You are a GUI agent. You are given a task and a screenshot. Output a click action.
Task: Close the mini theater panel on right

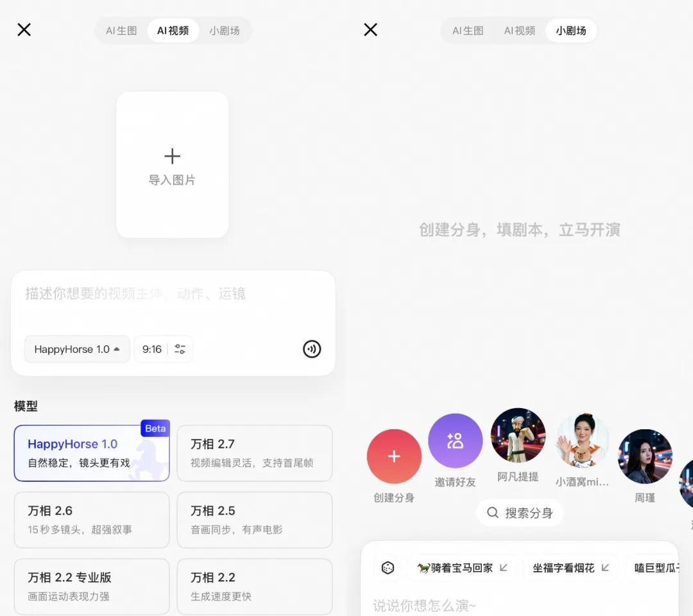370,30
